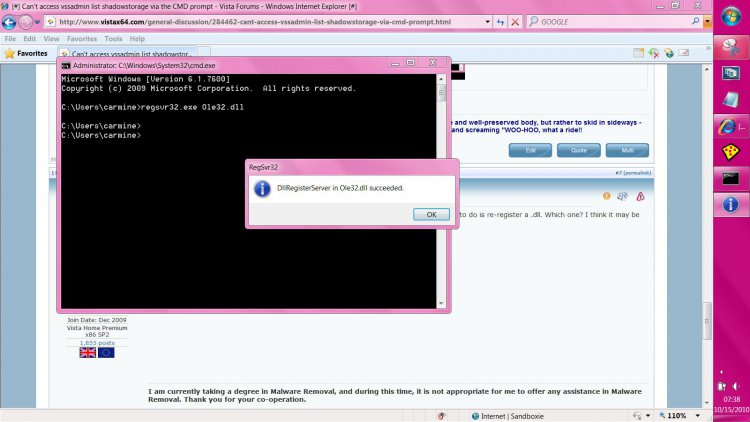This screenshot has width=750, height=422.
Task: Go back with Internet Explorer back arrow
Action: tap(9, 22)
